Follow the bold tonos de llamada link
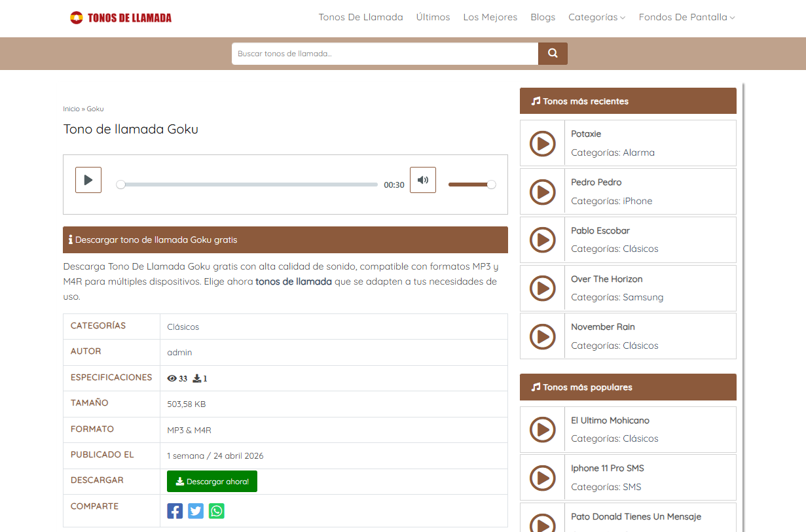The image size is (806, 532). [x=293, y=281]
